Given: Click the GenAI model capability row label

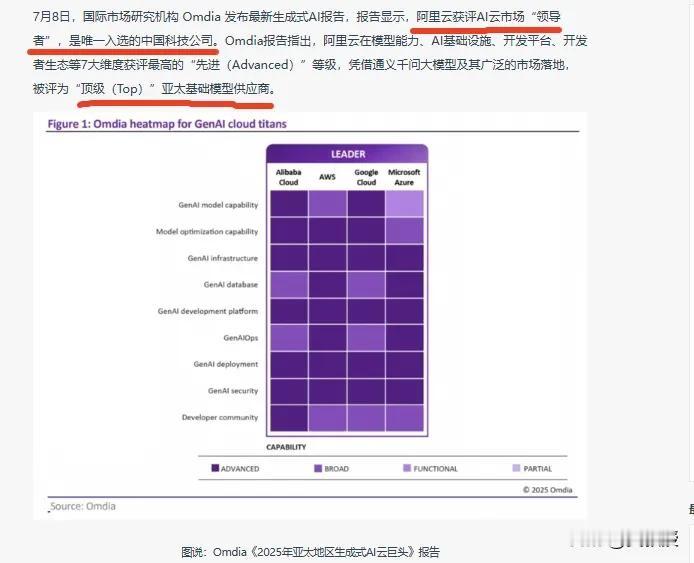Looking at the screenshot, I should coord(218,205).
